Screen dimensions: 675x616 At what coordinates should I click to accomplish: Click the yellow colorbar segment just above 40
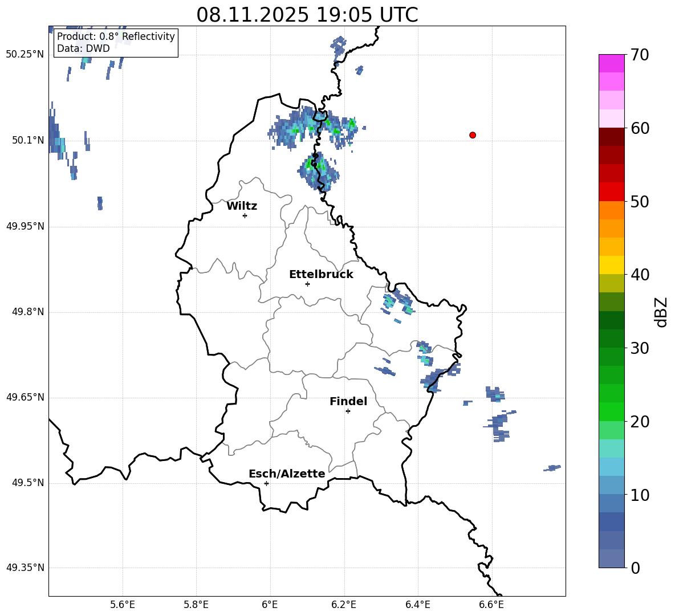(612, 266)
